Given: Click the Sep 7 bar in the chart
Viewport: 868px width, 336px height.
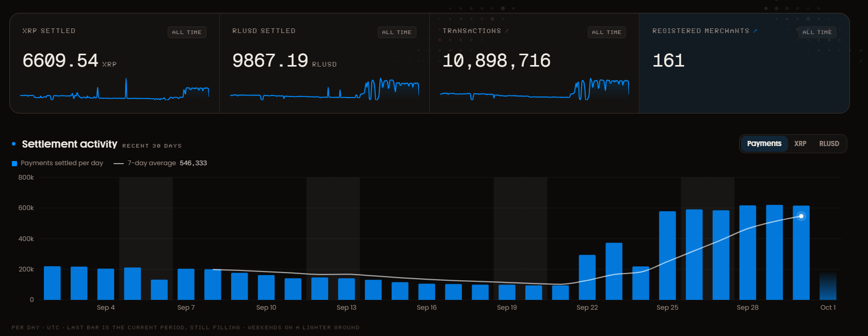Looking at the screenshot, I should click(x=186, y=284).
